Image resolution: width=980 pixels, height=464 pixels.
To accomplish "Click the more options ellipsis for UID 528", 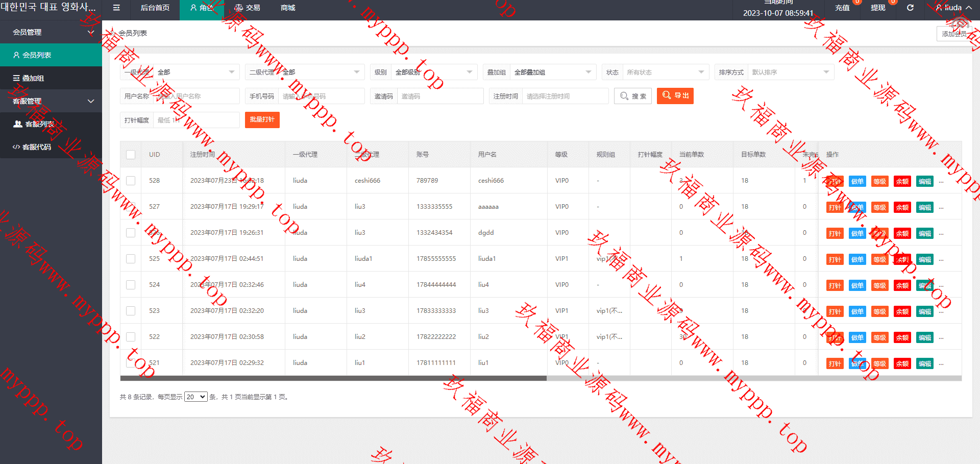I will 941,182.
